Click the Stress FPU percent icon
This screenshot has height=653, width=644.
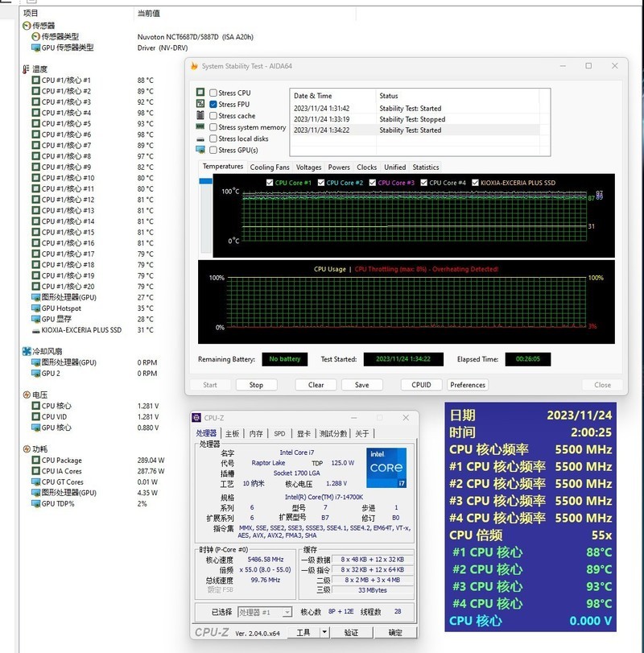tap(200, 103)
